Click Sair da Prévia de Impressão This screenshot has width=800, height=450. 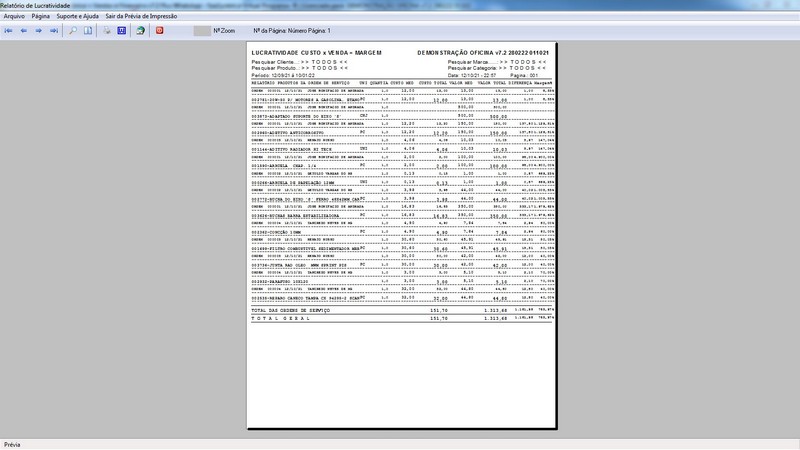point(141,16)
